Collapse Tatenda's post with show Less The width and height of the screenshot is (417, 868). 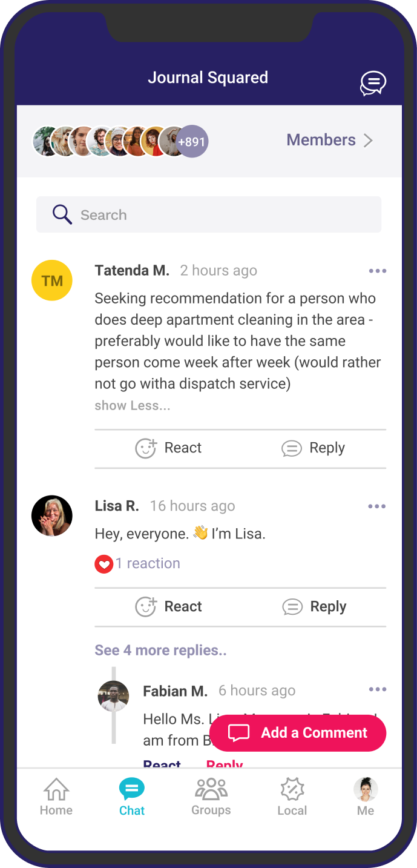pos(133,406)
